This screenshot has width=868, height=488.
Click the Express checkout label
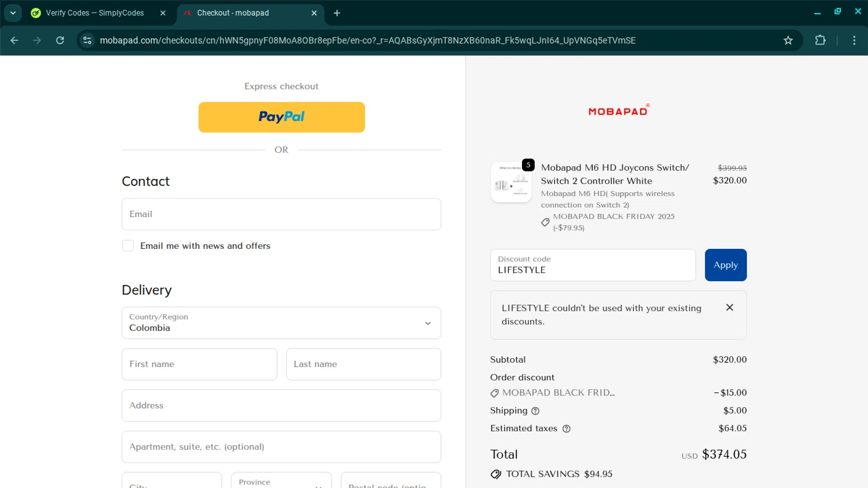pyautogui.click(x=281, y=86)
